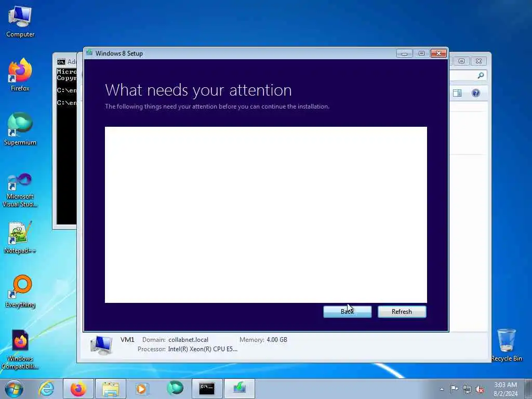This screenshot has height=399, width=532.
Task: Open Windows Explorer from the taskbar
Action: [x=111, y=389]
